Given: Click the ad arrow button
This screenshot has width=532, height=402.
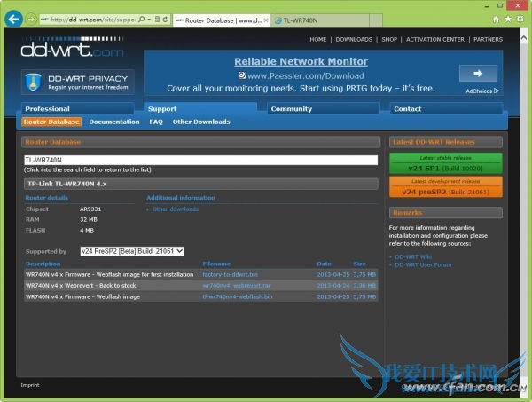Looking at the screenshot, I should pyautogui.click(x=478, y=73).
